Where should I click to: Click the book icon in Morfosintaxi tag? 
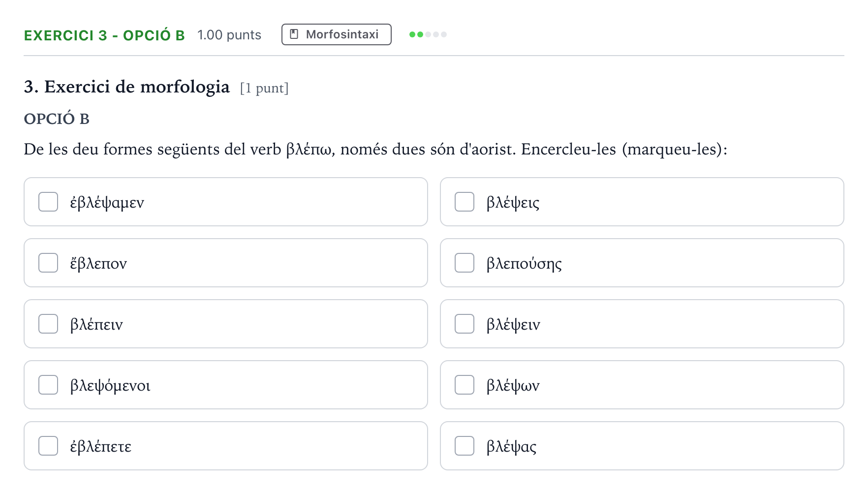294,34
